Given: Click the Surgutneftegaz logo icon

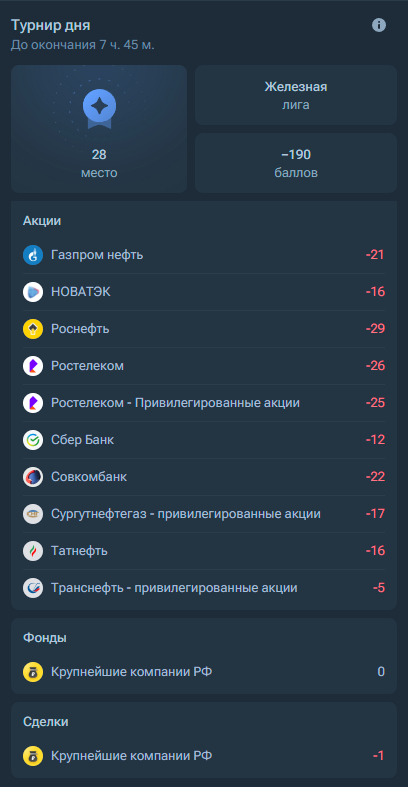Looking at the screenshot, I should (x=33, y=514).
